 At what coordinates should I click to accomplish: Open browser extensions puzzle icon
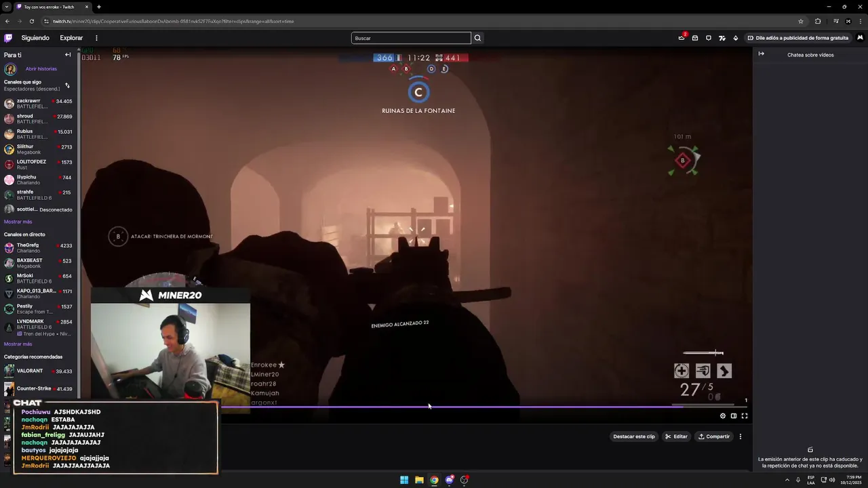818,21
